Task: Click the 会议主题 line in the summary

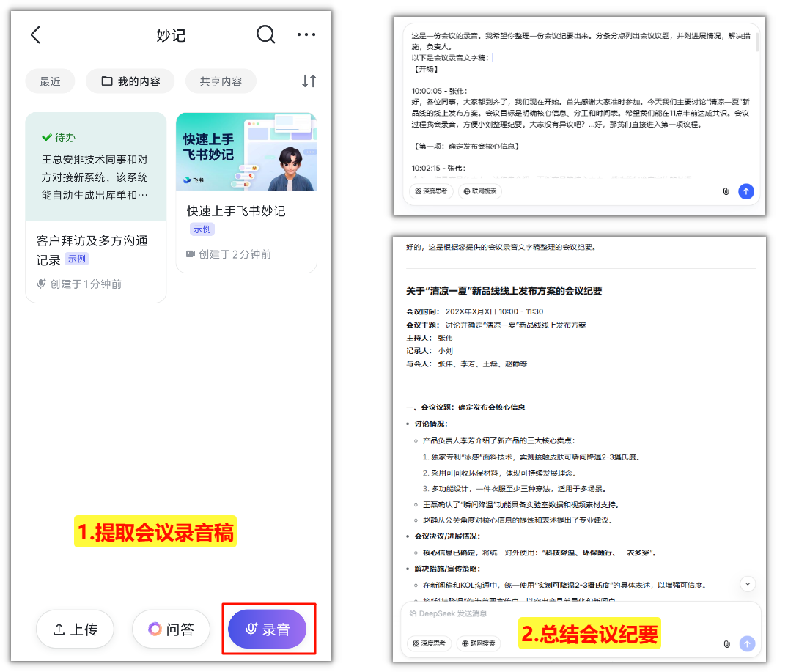Action: (496, 325)
